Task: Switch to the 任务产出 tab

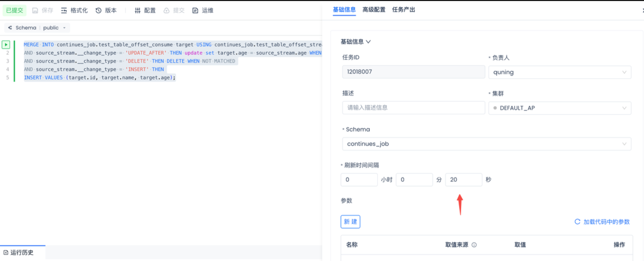Action: pyautogui.click(x=403, y=10)
